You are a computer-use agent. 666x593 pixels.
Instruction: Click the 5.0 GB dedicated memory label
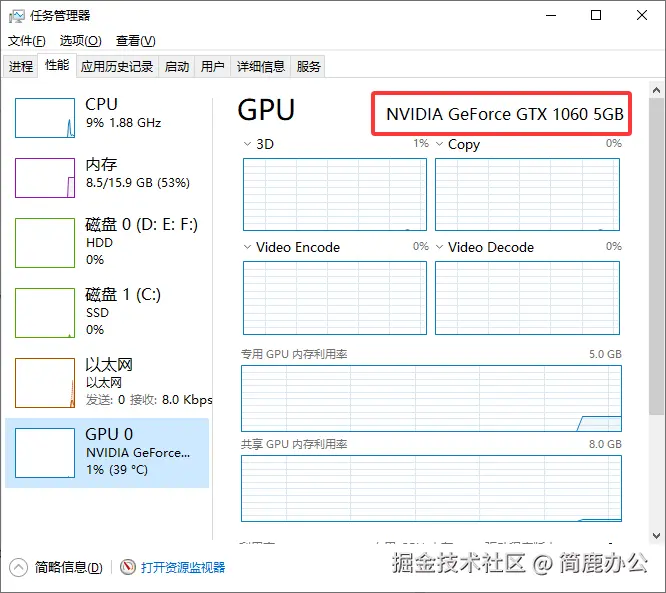click(605, 354)
